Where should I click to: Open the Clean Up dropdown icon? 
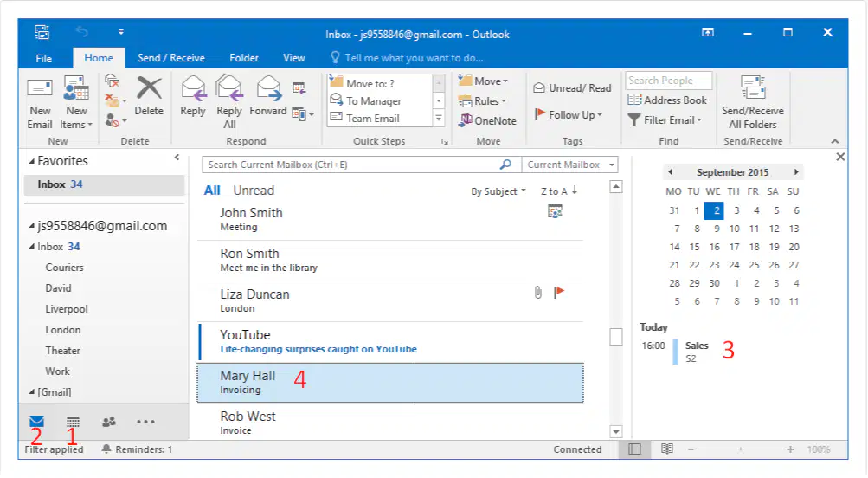point(116,100)
